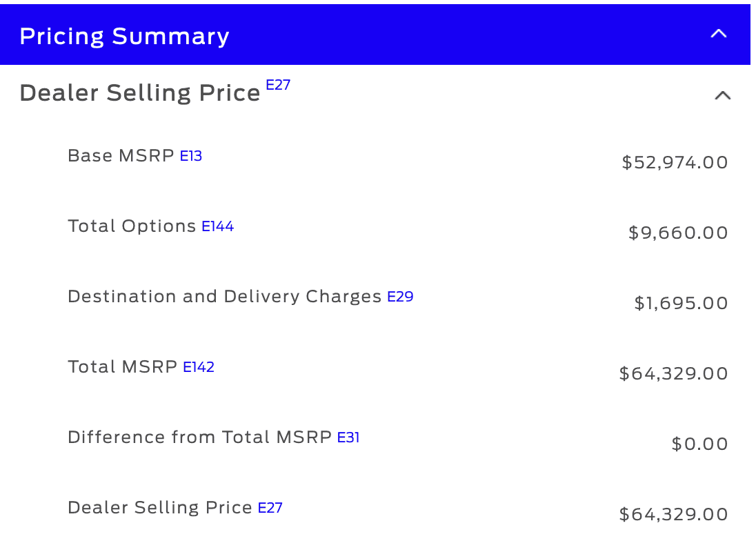
Task: Open the E13 footnote next to Base MSRP
Action: tap(191, 156)
